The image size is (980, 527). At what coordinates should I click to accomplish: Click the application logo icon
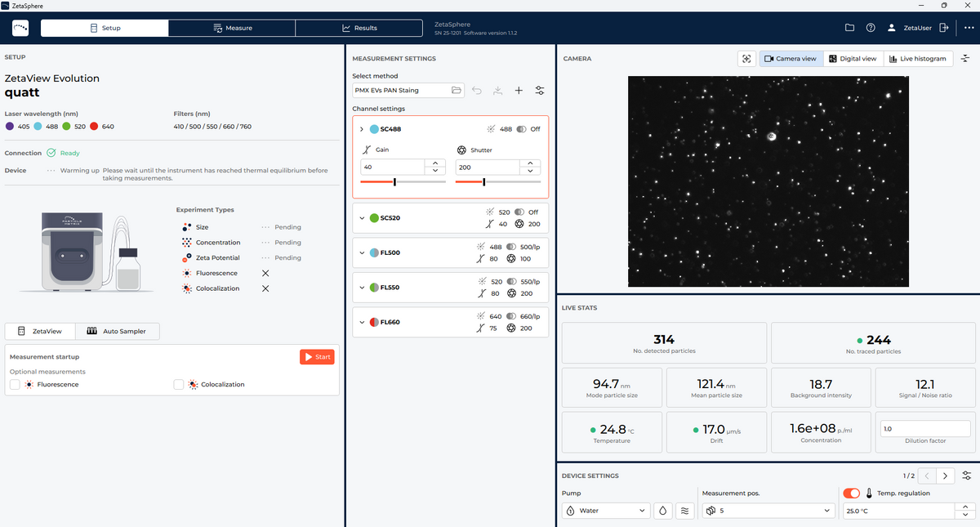pos(21,28)
